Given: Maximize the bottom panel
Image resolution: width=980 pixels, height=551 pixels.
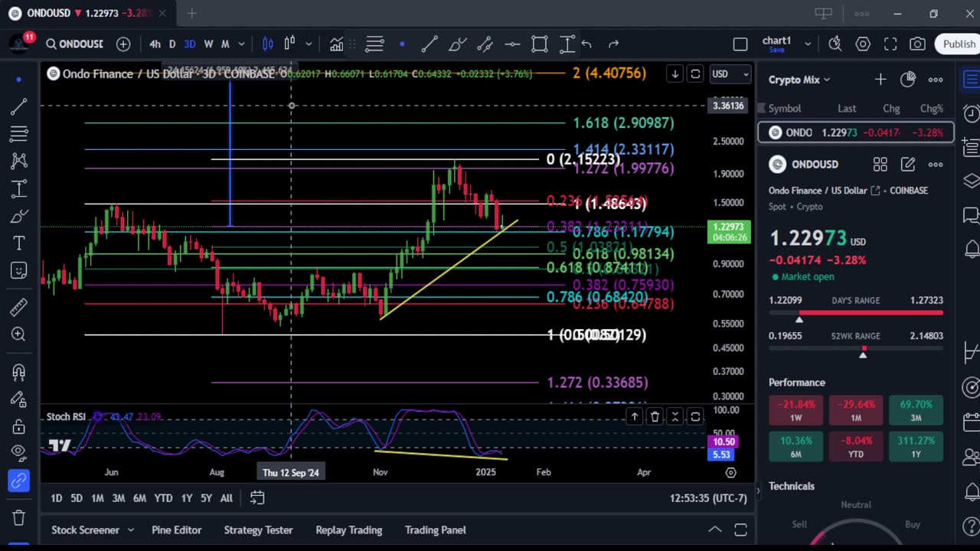Looking at the screenshot, I should (740, 530).
